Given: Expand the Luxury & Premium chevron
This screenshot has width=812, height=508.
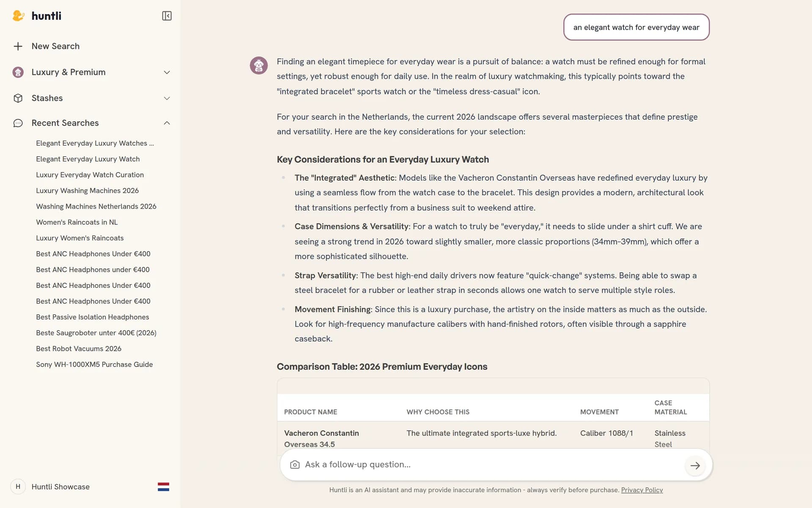Looking at the screenshot, I should click(x=167, y=72).
